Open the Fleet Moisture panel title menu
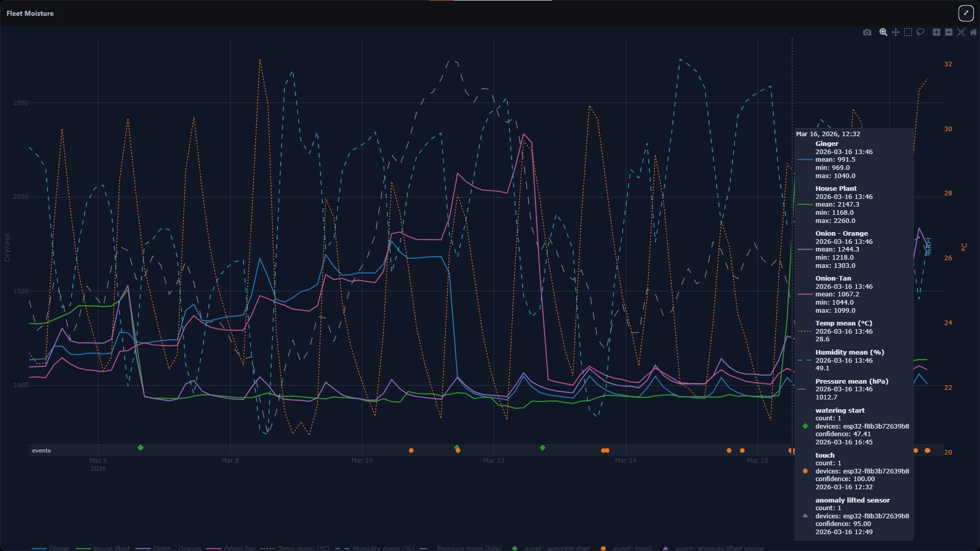980x551 pixels. (x=29, y=13)
